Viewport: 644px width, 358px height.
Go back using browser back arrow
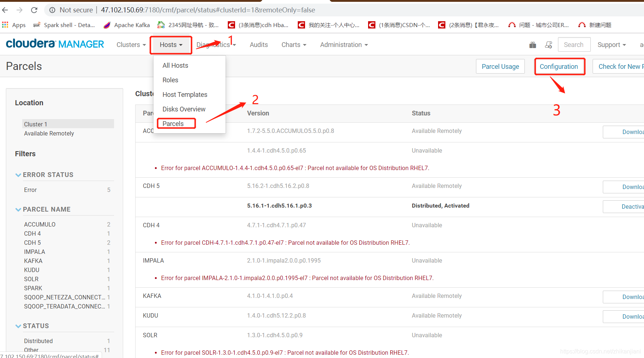[5, 10]
